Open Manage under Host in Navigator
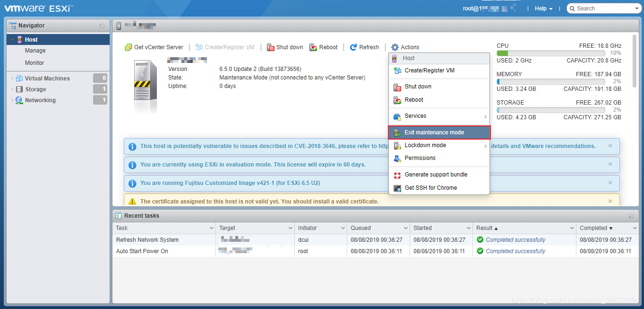 click(x=35, y=51)
